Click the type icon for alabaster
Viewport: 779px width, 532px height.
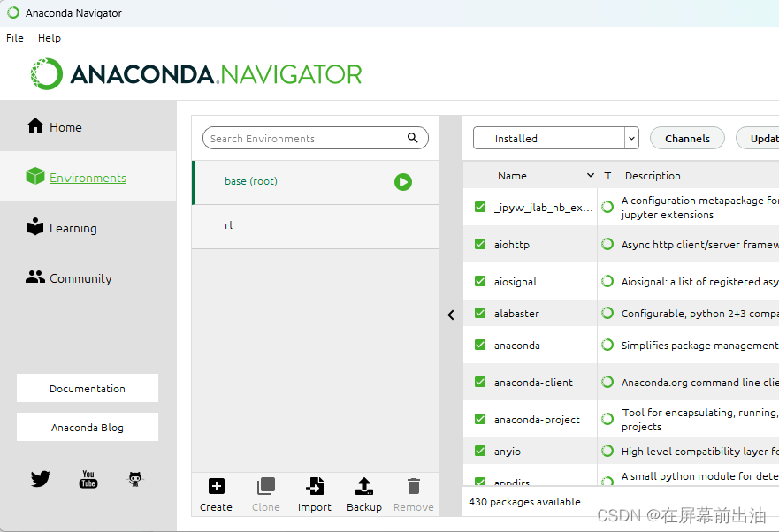607,314
